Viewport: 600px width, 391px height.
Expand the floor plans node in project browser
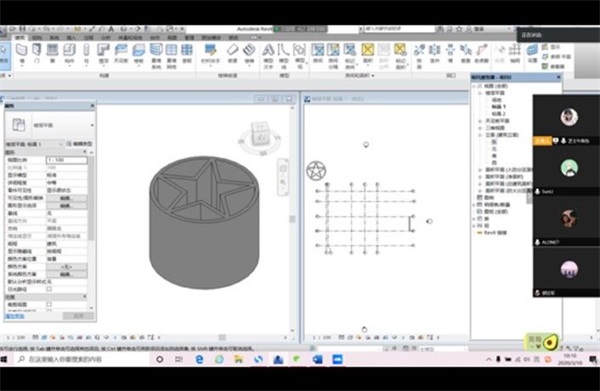[480, 93]
